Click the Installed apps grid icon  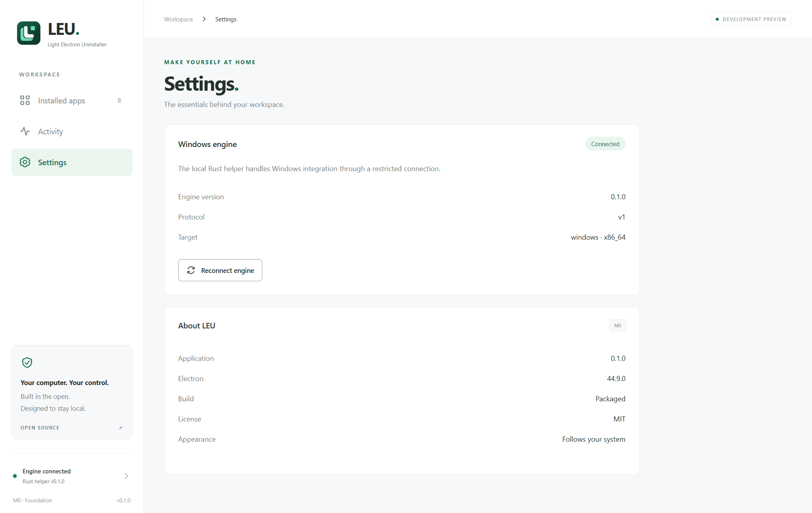[x=25, y=100]
